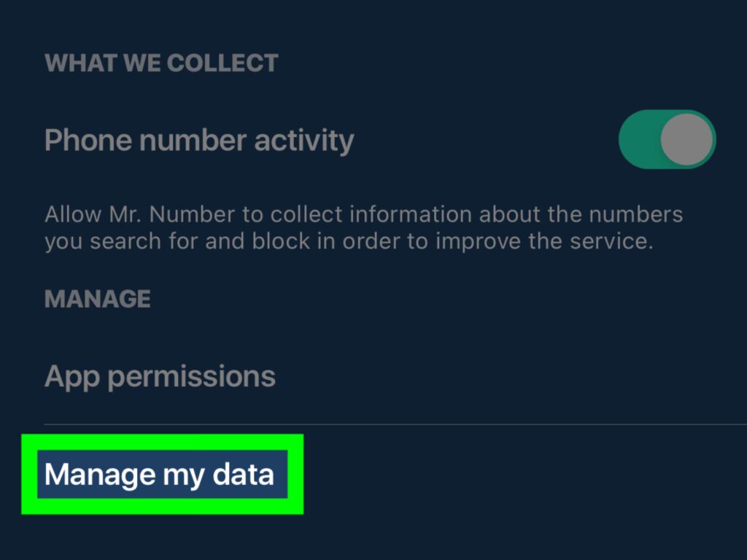Tap the Mr. Number data collection description
Image resolution: width=747 pixels, height=560 pixels.
tap(363, 227)
